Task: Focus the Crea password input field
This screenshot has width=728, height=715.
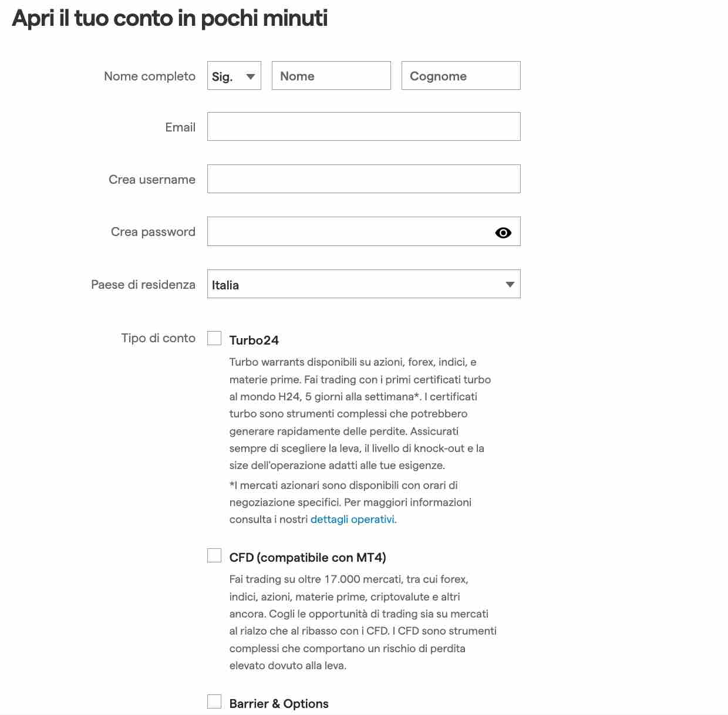Action: tap(349, 232)
